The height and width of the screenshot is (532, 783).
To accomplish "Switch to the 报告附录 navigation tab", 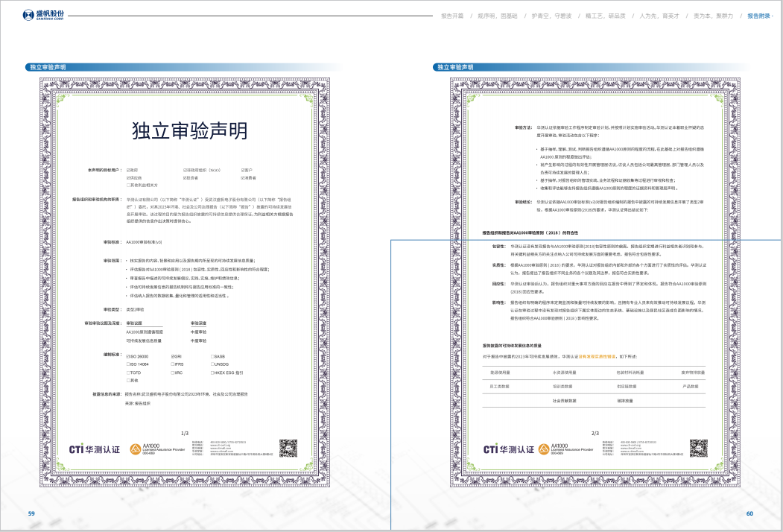I will (758, 15).
